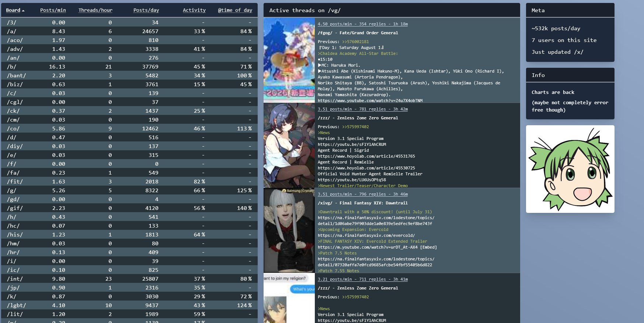Screen dimensions: 644x323
Task: Click the youtu.be/LU6UsOPtq58 URL
Action: pyautogui.click(x=352, y=180)
